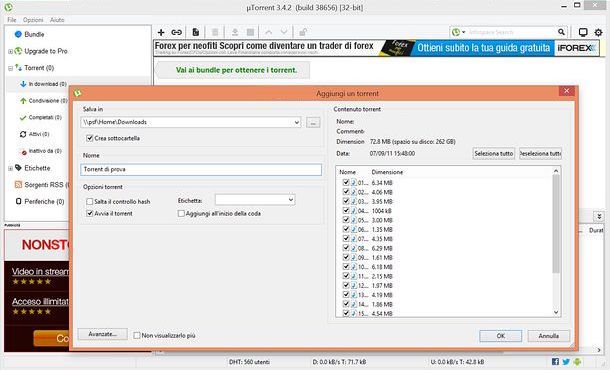Collapse the Torrent tree node

[10, 68]
